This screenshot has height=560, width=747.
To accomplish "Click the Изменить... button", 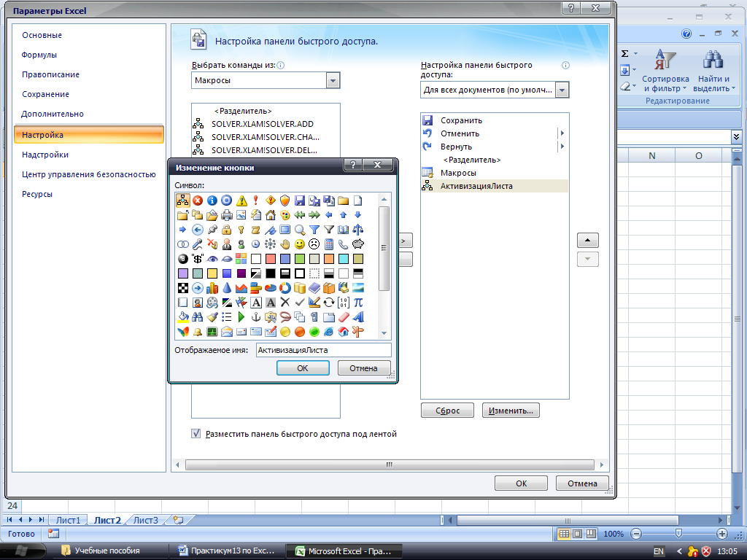I will point(511,411).
